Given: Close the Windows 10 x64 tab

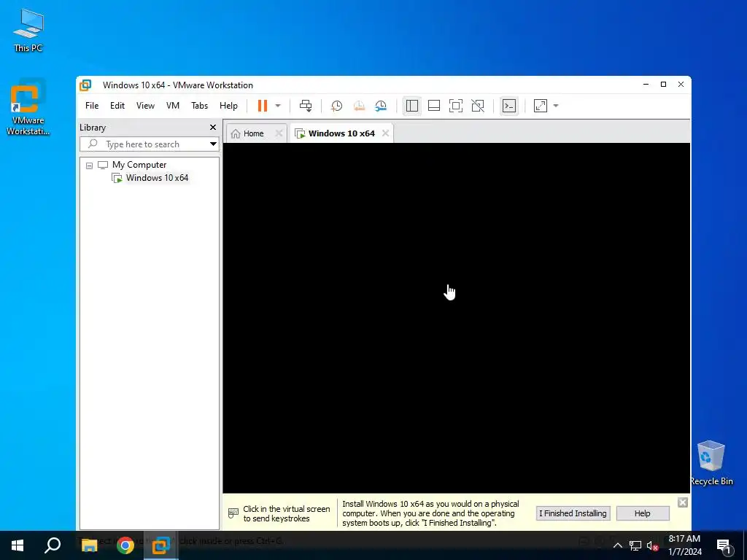Looking at the screenshot, I should click(385, 133).
